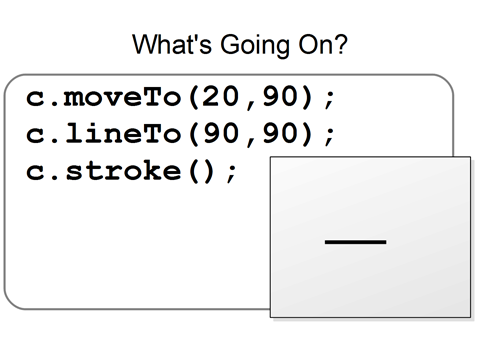Click the "What's Going On?" slide title
Image resolution: width=480 pixels, height=360 pixels.
(240, 45)
